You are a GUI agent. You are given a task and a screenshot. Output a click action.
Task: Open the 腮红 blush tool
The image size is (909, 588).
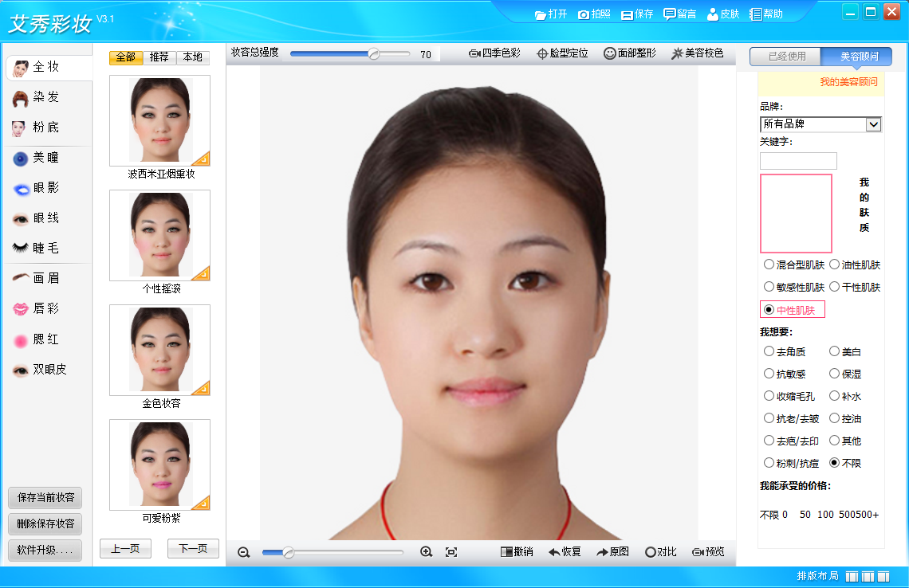coord(36,339)
